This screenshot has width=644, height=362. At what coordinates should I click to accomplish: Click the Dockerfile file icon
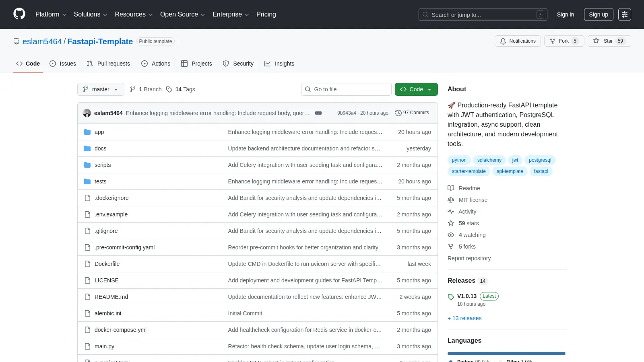coord(87,264)
